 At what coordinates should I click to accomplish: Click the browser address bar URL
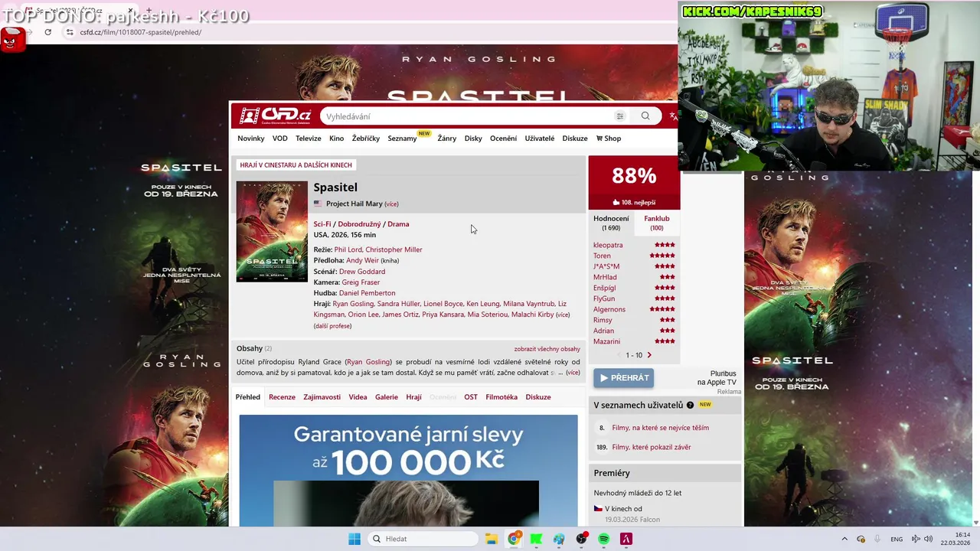point(141,32)
